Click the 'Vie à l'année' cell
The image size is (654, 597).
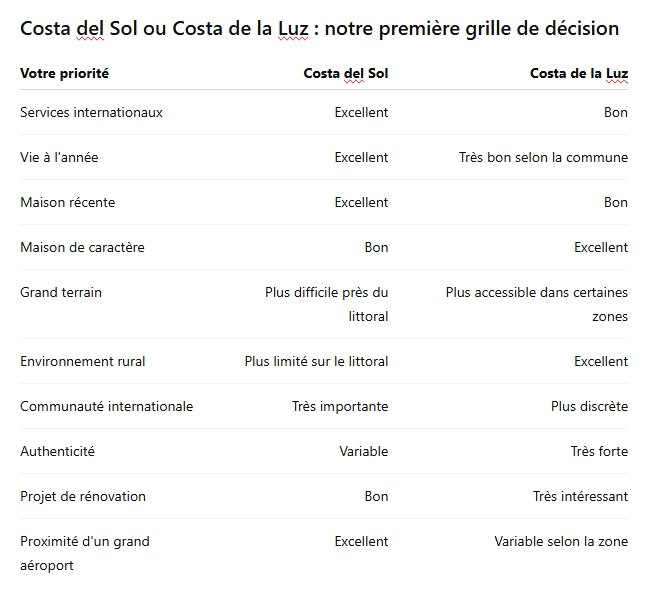coord(59,158)
